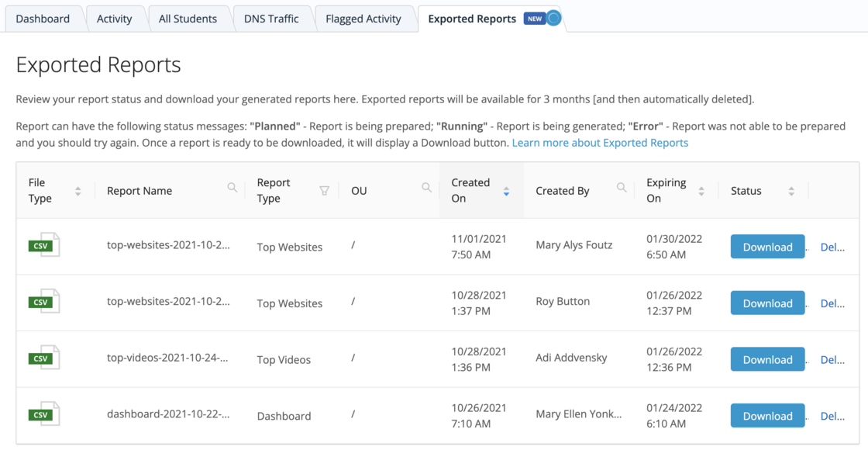Go to the DNS Traffic tab
The width and height of the screenshot is (868, 450).
tap(271, 19)
